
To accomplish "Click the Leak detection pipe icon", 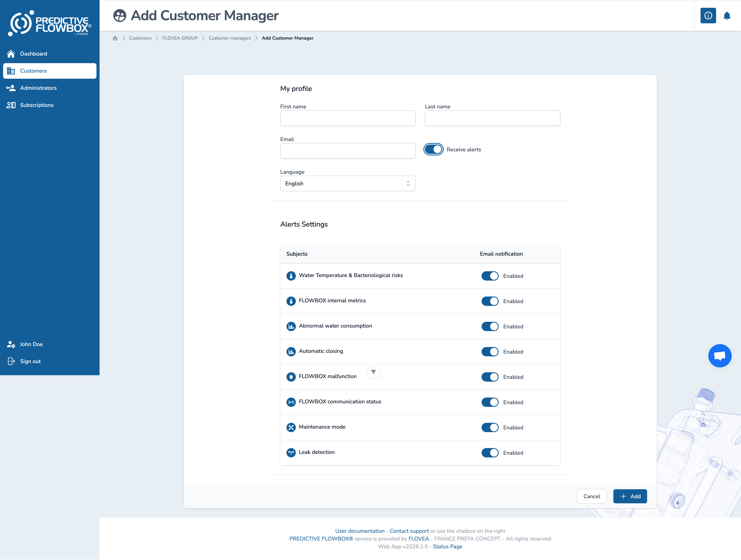I will [x=291, y=452].
